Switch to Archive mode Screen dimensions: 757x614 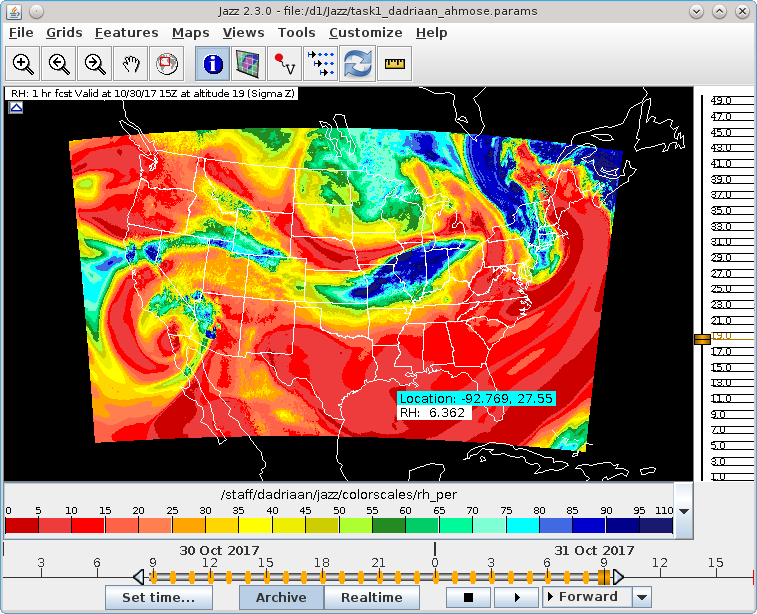point(281,597)
